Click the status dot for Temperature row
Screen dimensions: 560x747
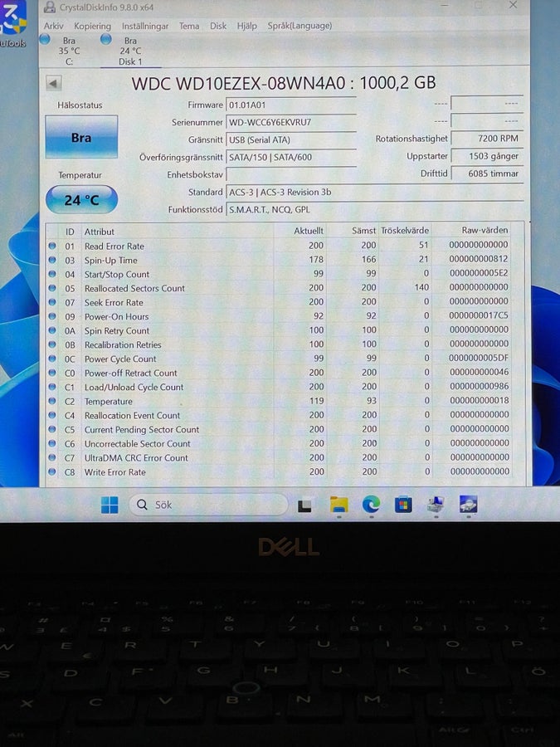point(52,401)
